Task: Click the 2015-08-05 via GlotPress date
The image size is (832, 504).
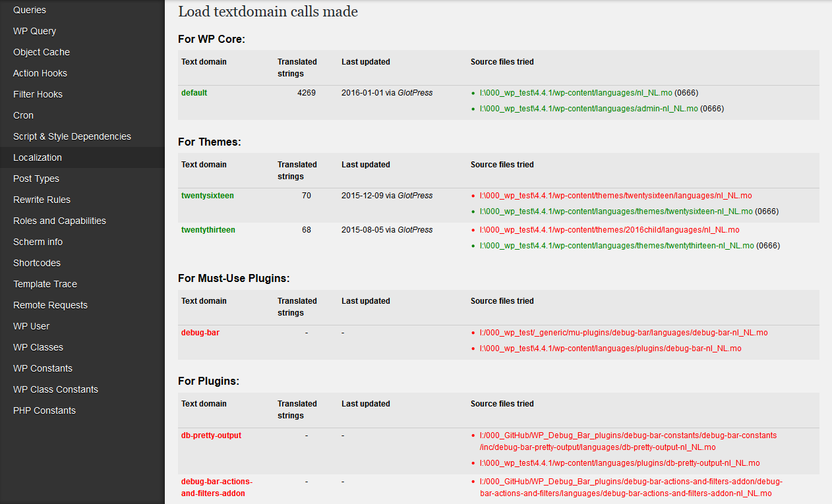Action: click(x=387, y=230)
